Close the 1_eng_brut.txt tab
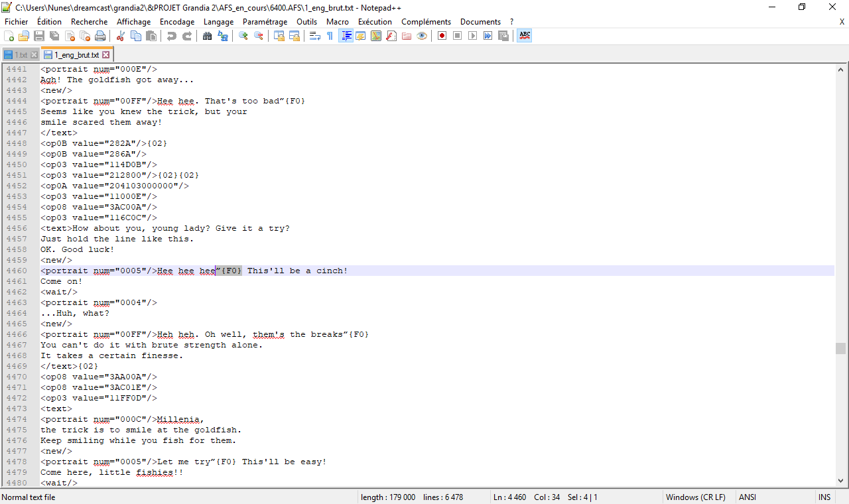849x504 pixels. point(105,55)
